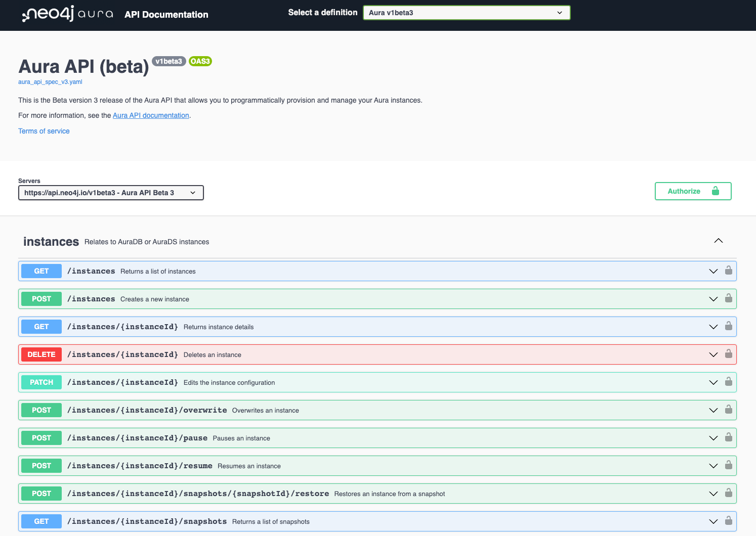The image size is (756, 536).
Task: Click 'Edits the instance configuration' description
Action: click(229, 383)
